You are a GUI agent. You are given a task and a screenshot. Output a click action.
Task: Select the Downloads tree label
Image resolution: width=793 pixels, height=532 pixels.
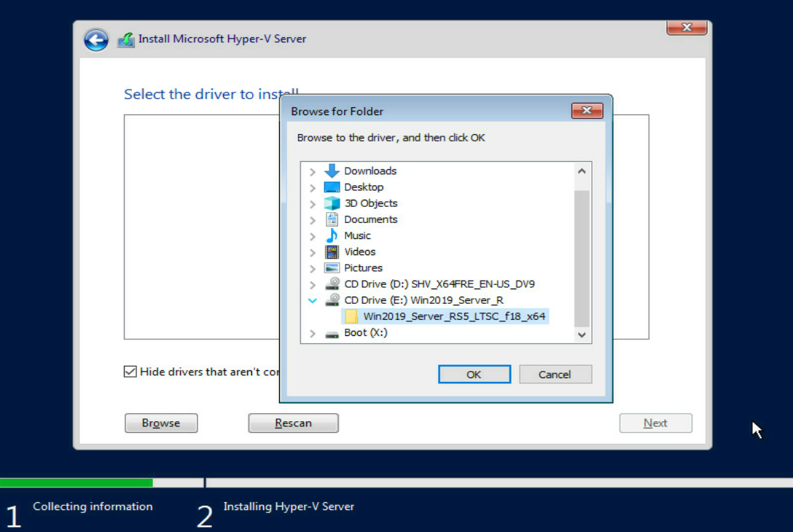(370, 171)
